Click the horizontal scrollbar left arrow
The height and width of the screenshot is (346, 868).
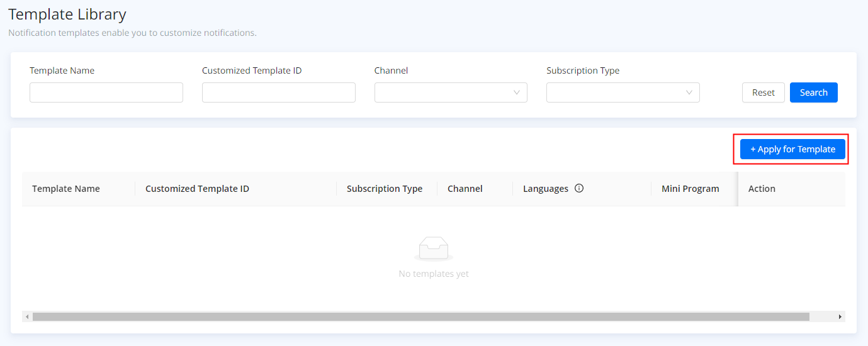(26, 317)
